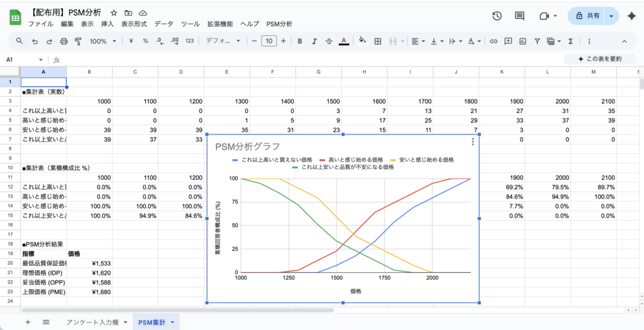Select the paint format tool

click(x=78, y=41)
